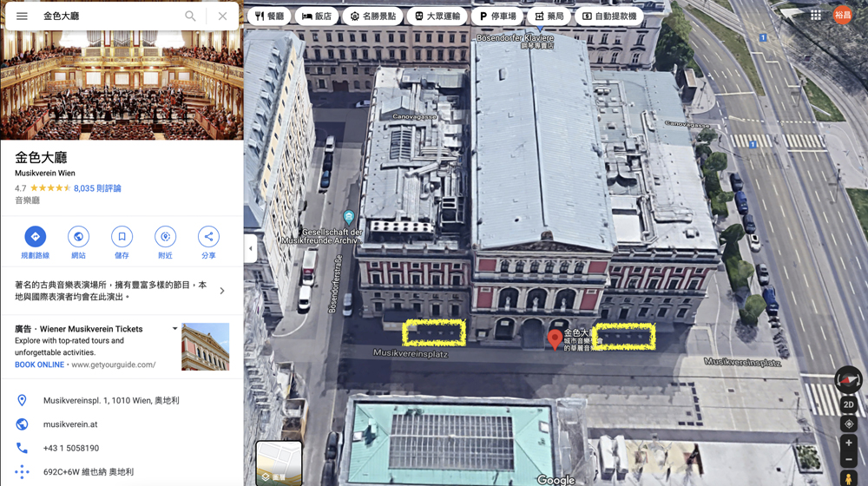The width and height of the screenshot is (868, 486).
Task: Select the 停車場 category chip
Action: 497,16
